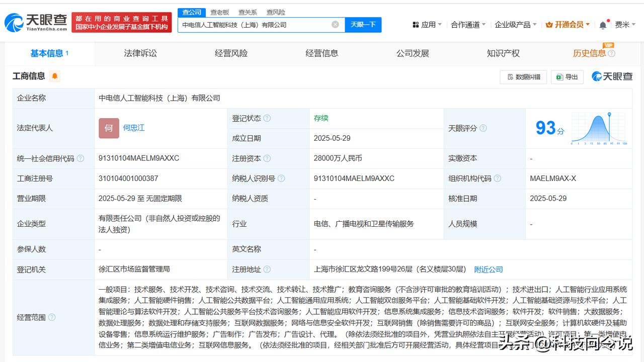The width and height of the screenshot is (644, 362).
Task: Click credit code 91310104MAELM9AXXC in 统一社会信用代码 row
Action: click(x=139, y=158)
